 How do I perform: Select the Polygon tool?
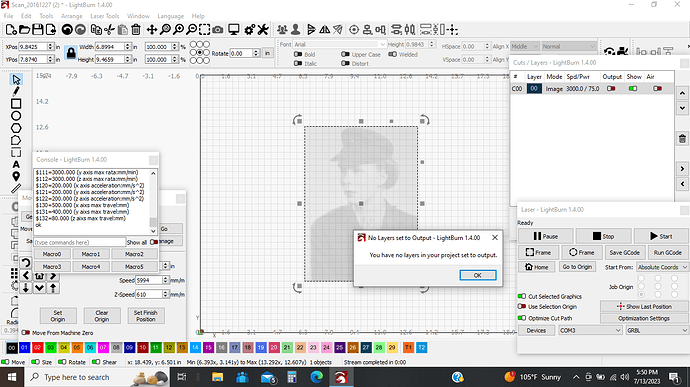(x=16, y=129)
